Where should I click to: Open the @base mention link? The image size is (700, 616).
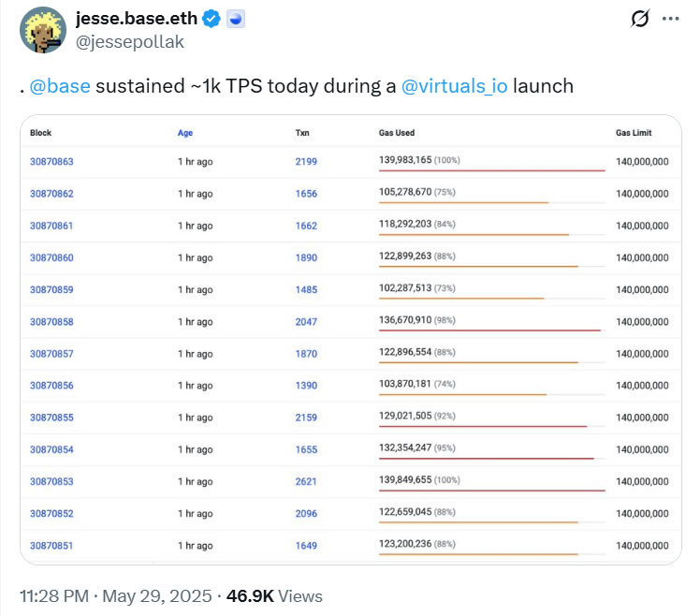click(x=58, y=86)
